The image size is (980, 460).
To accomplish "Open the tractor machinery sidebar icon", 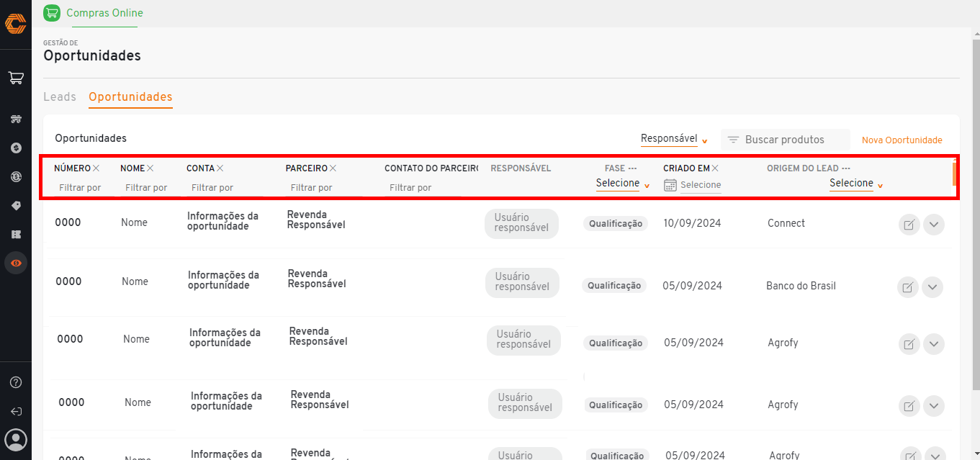I will 16,119.
